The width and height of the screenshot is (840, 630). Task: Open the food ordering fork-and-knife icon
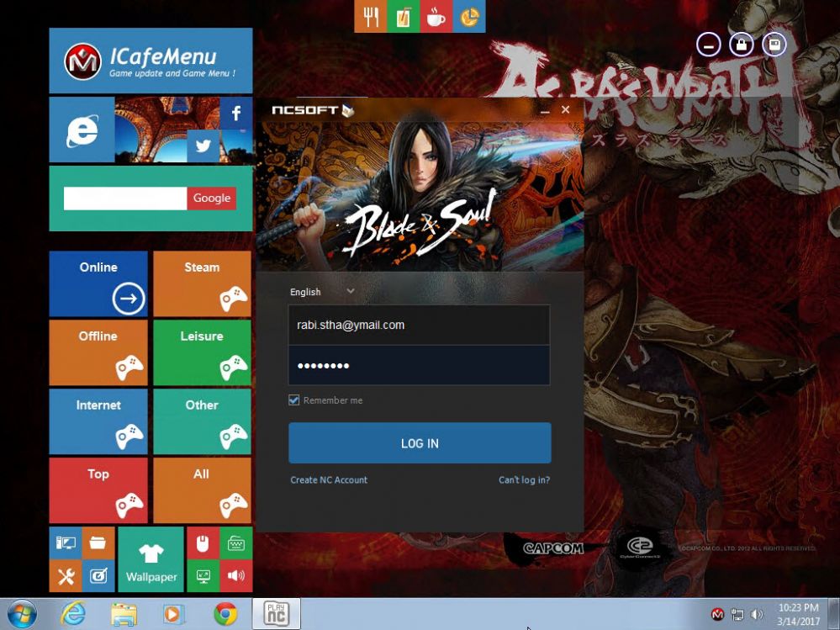tap(370, 16)
